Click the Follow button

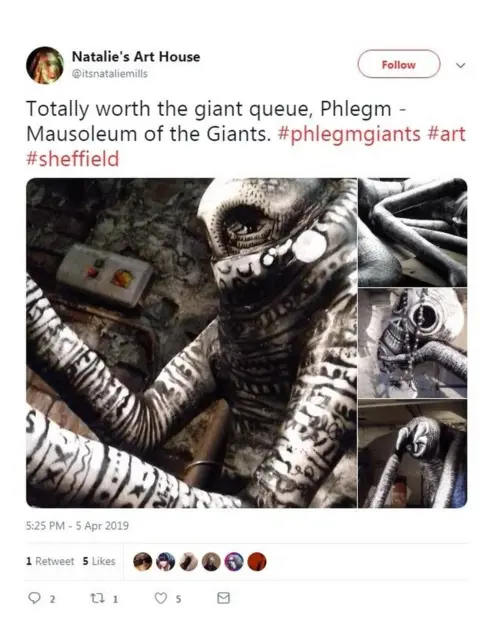(x=399, y=64)
